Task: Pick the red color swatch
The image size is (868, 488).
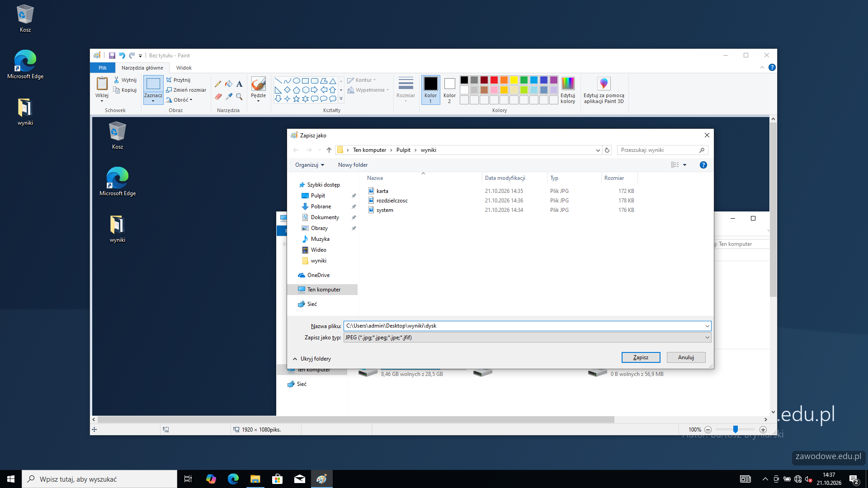Action: pyautogui.click(x=494, y=80)
